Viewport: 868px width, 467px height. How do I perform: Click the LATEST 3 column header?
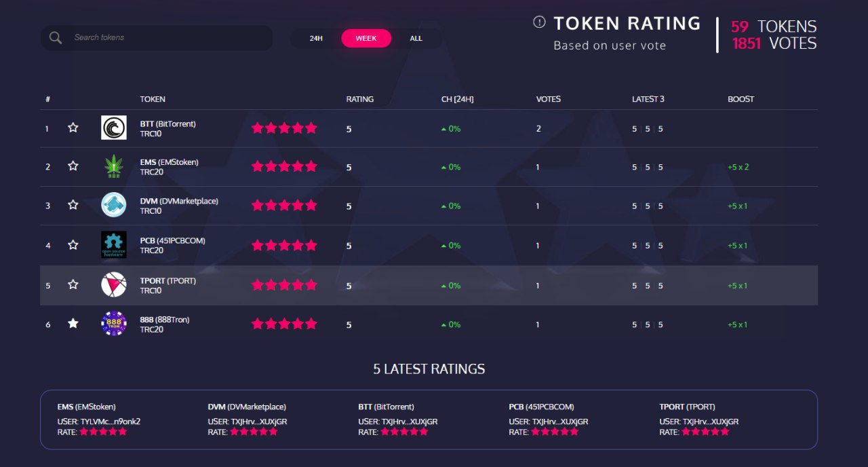click(x=648, y=99)
